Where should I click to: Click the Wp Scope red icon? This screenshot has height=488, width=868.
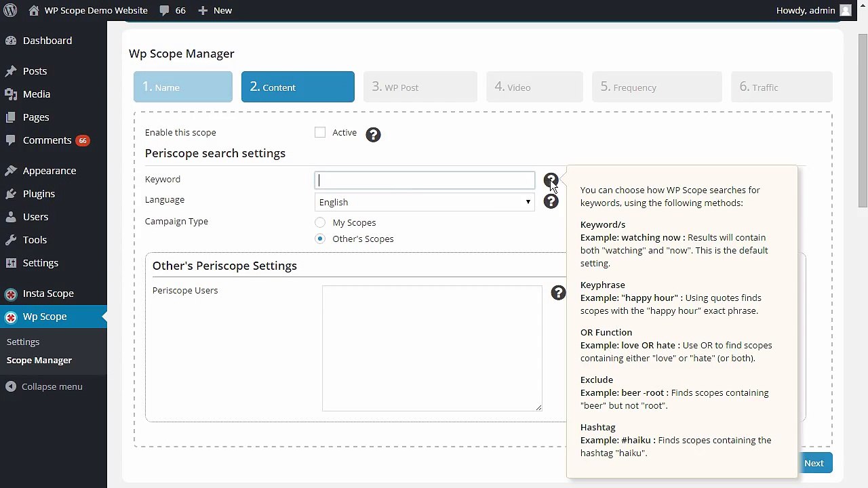tap(11, 317)
